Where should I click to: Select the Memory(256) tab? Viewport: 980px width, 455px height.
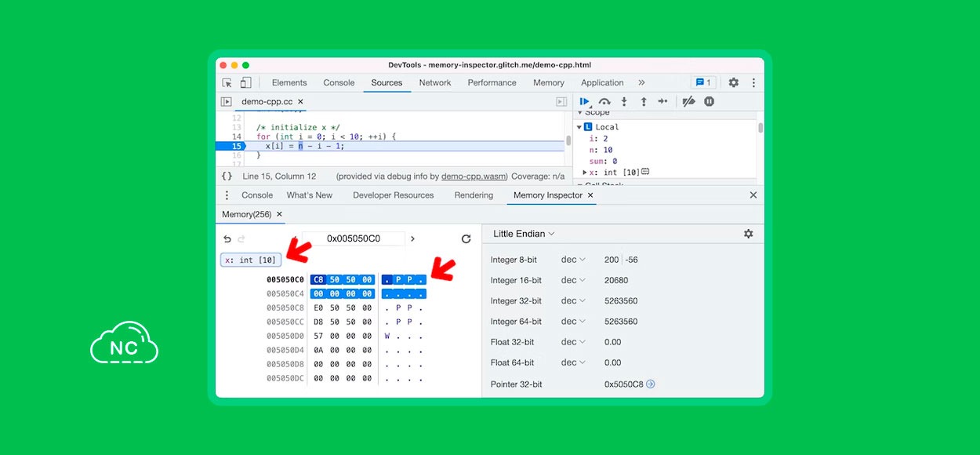(246, 214)
